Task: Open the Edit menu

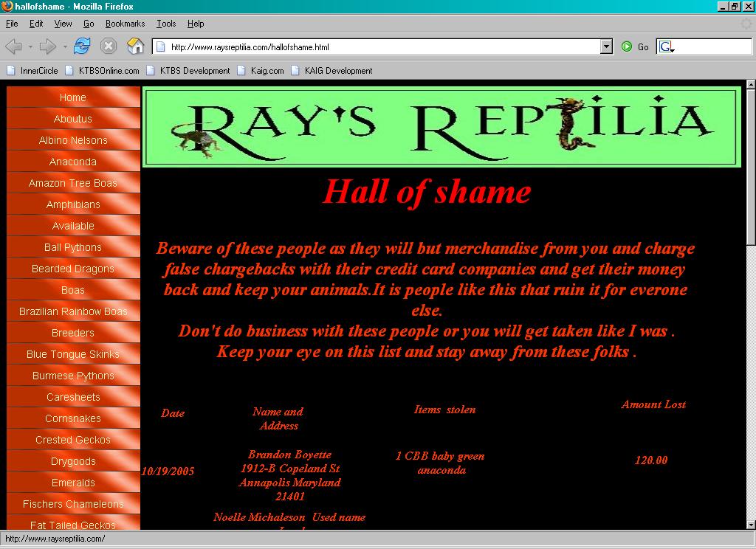Action: click(36, 24)
